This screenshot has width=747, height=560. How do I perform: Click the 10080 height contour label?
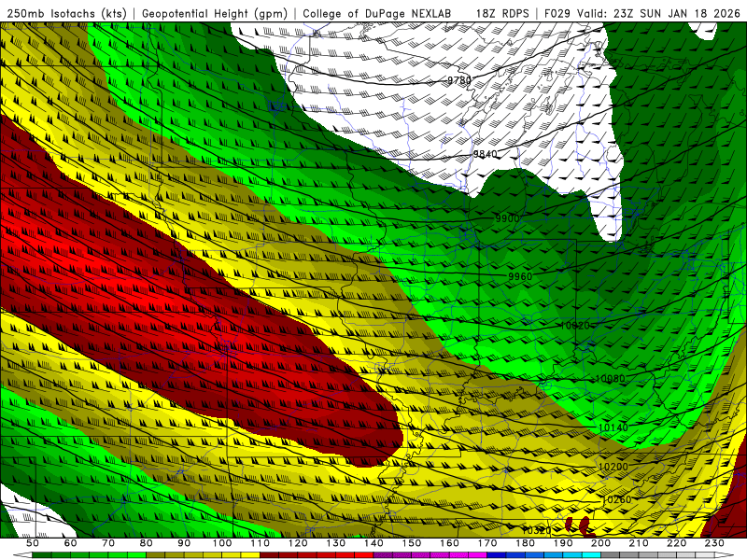click(610, 379)
